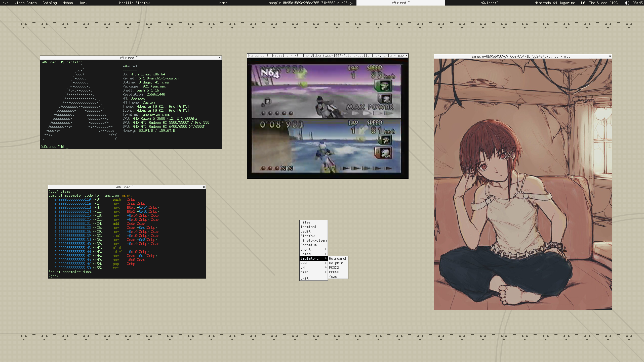This screenshot has width=644, height=362.
Task: Close the gdb terminal window
Action: coord(204,187)
